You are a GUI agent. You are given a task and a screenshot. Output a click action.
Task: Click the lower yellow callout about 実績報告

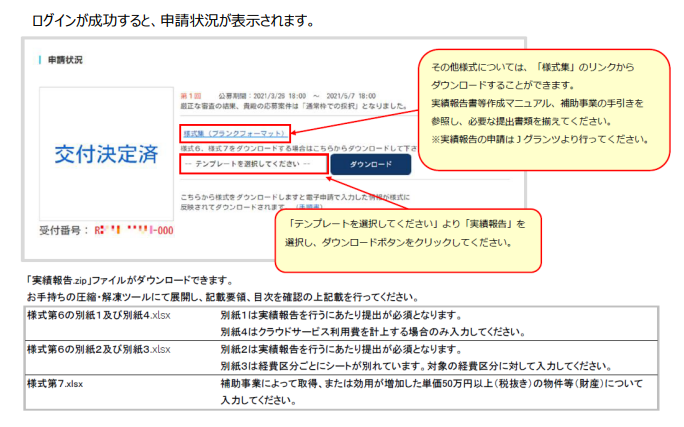pos(410,230)
